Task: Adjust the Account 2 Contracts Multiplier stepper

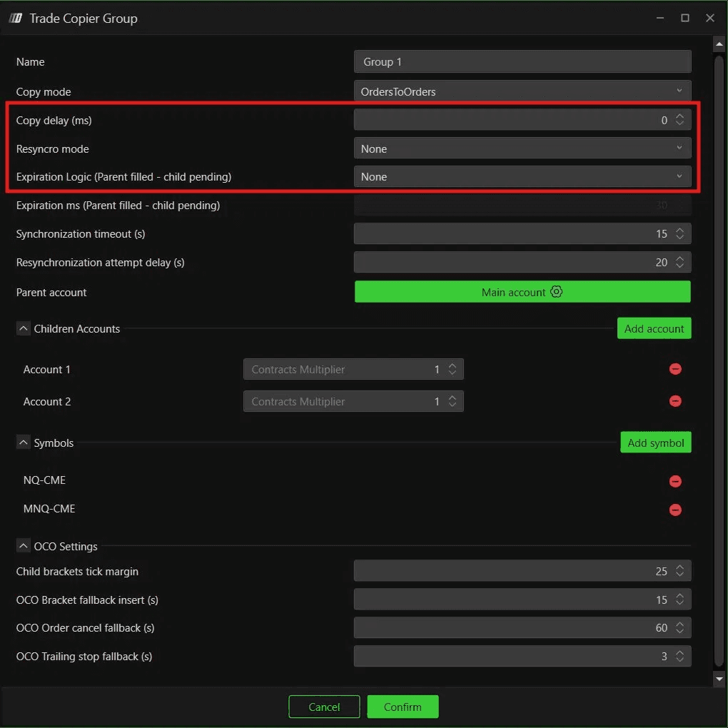Action: [453, 401]
